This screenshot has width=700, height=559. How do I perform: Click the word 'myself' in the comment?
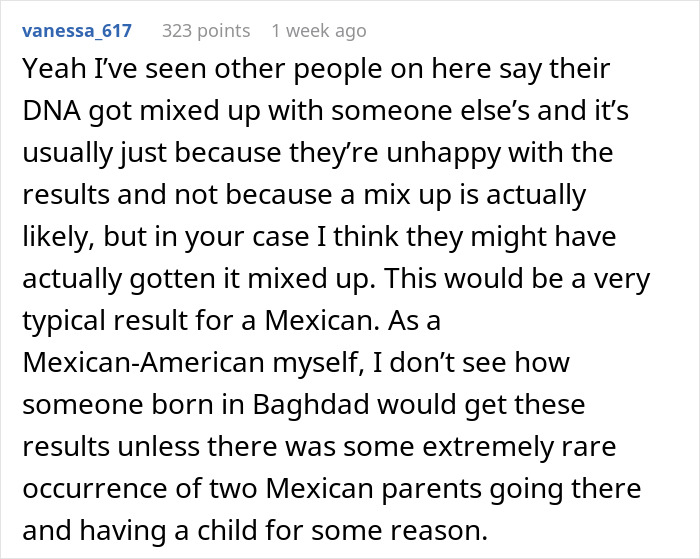tap(316, 362)
